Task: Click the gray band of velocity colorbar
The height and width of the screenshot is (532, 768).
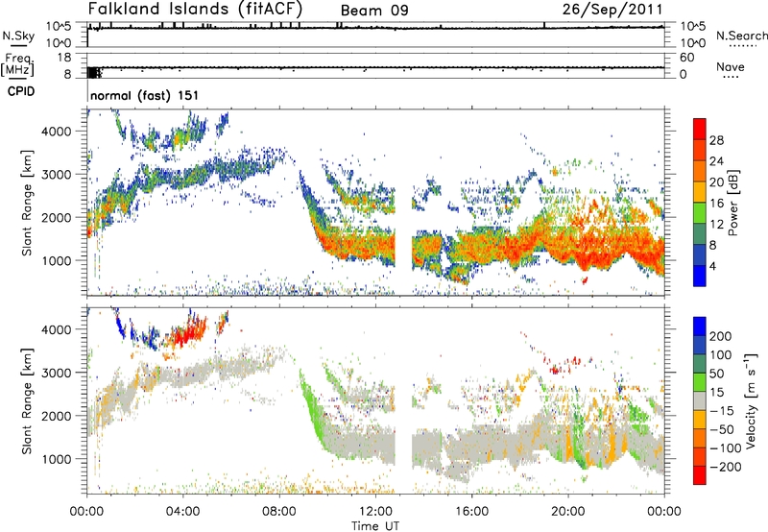Action: (700, 401)
